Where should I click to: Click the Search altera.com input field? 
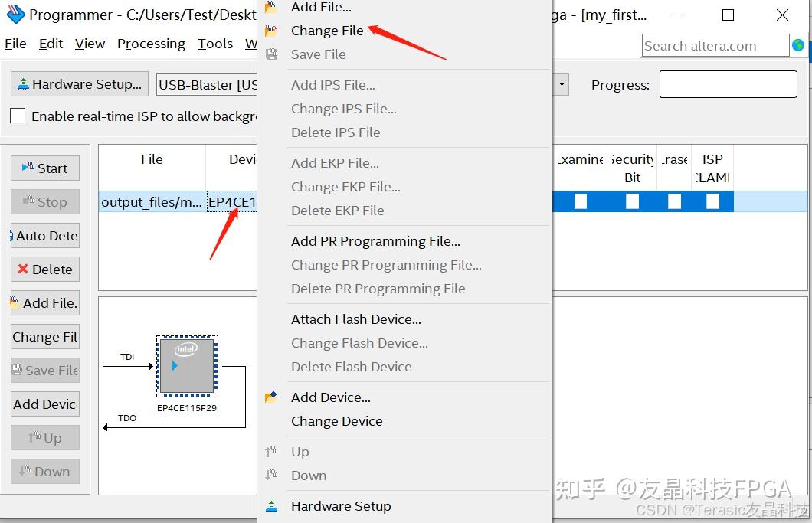(x=715, y=46)
